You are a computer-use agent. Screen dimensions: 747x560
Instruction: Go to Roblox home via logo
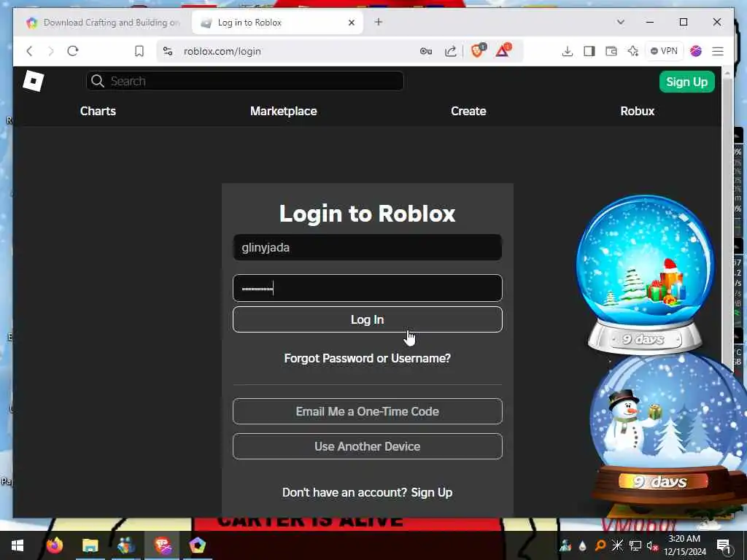[x=34, y=82]
